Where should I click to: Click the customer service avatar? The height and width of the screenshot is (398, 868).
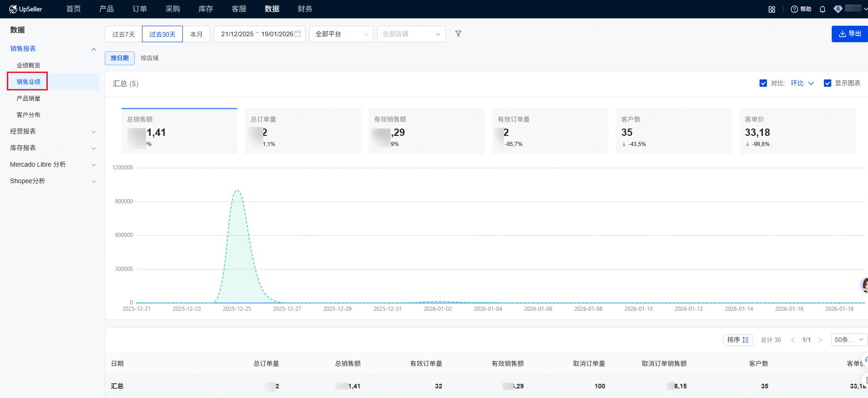[x=864, y=285]
